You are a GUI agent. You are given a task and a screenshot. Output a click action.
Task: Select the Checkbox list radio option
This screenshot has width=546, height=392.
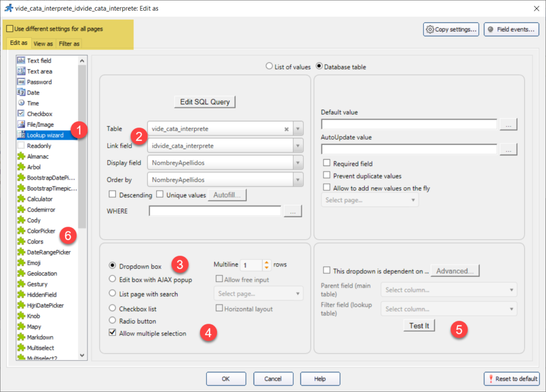point(113,308)
